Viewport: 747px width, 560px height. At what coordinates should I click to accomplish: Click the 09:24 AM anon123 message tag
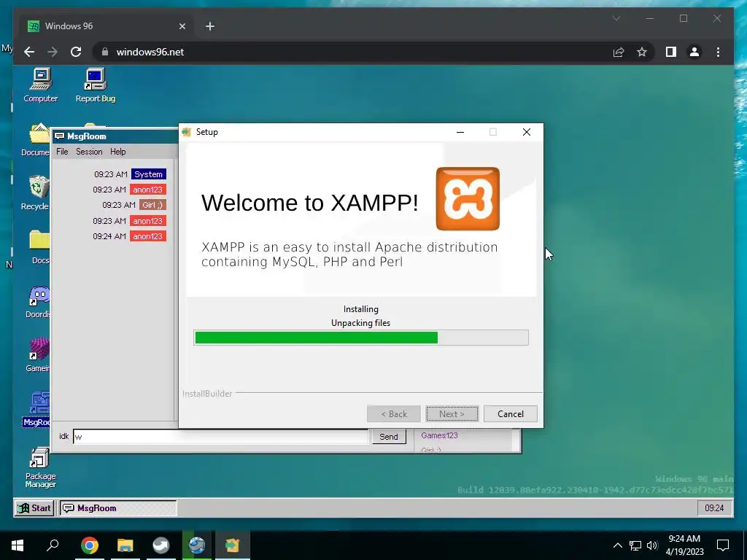click(147, 236)
